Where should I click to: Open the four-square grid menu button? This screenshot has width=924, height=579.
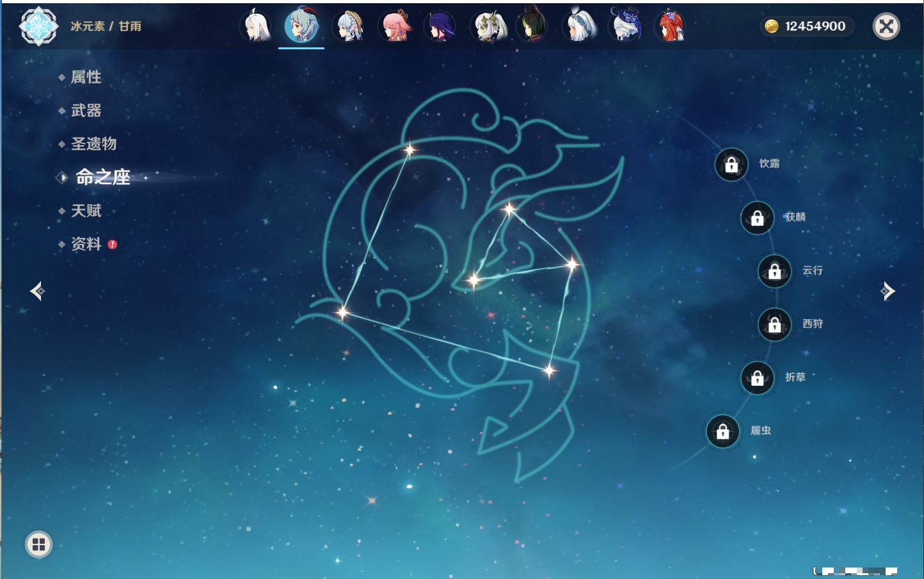[38, 544]
